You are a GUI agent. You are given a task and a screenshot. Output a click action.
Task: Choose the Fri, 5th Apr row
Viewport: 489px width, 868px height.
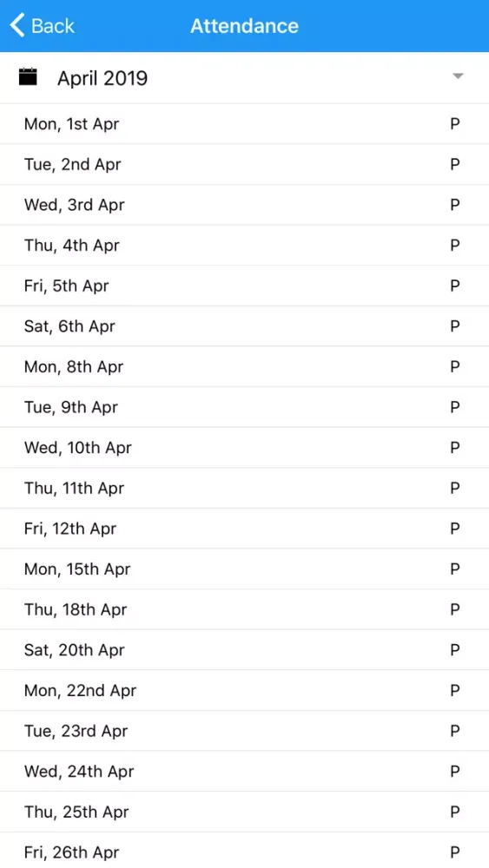point(244,285)
